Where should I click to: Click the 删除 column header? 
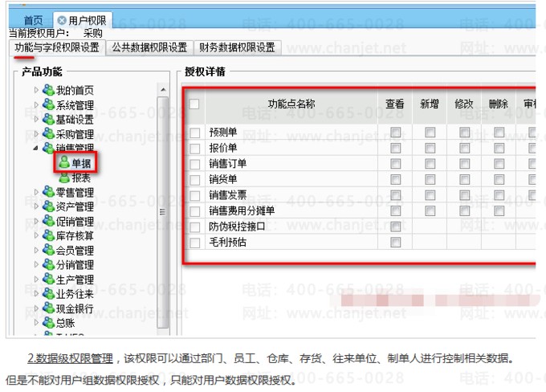click(499, 104)
